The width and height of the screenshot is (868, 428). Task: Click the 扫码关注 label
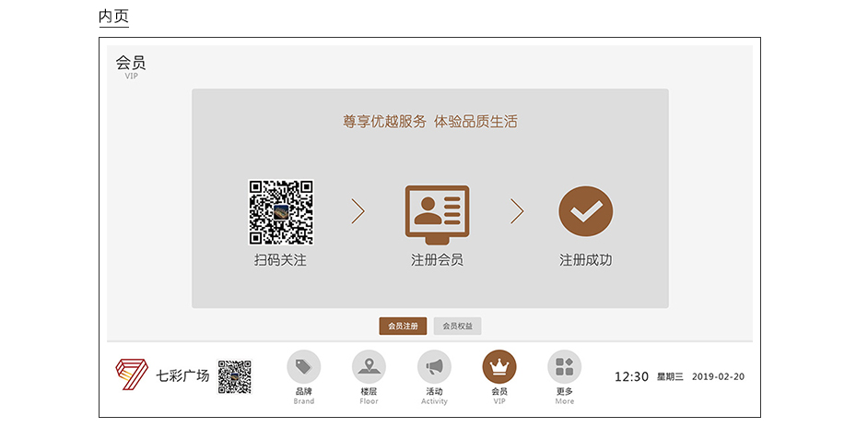point(280,260)
